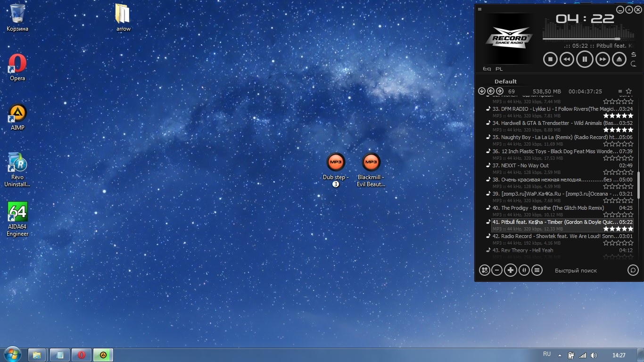
Task: Click the RU language indicator
Action: [x=547, y=354]
